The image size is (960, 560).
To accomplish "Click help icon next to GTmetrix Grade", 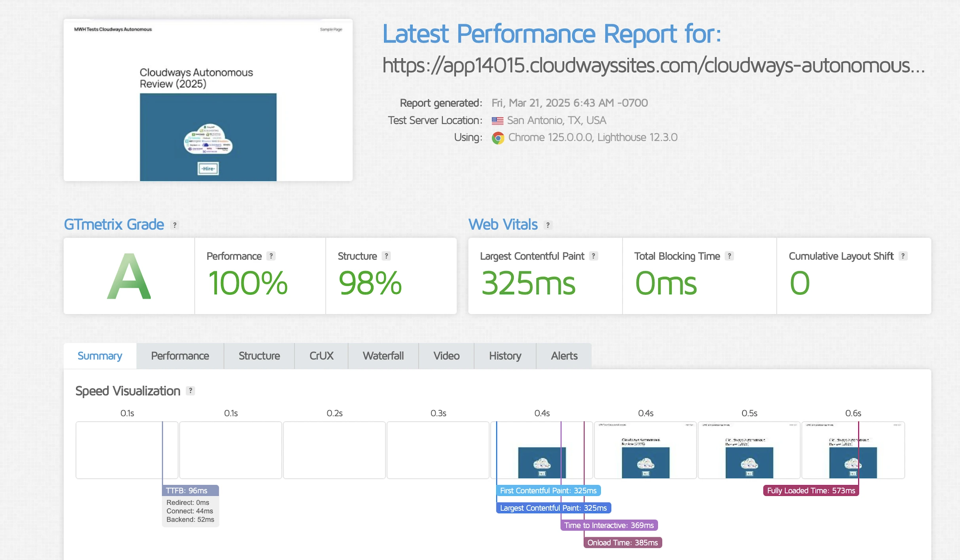I will 175,225.
